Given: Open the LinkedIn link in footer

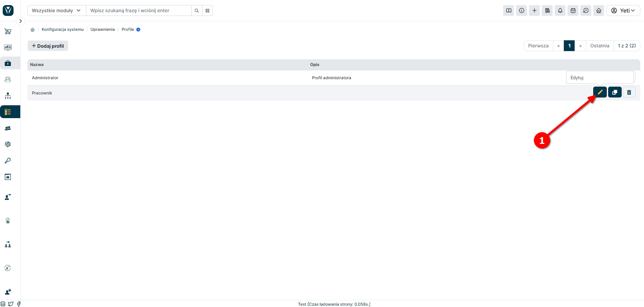Looking at the screenshot, I should (3, 304).
